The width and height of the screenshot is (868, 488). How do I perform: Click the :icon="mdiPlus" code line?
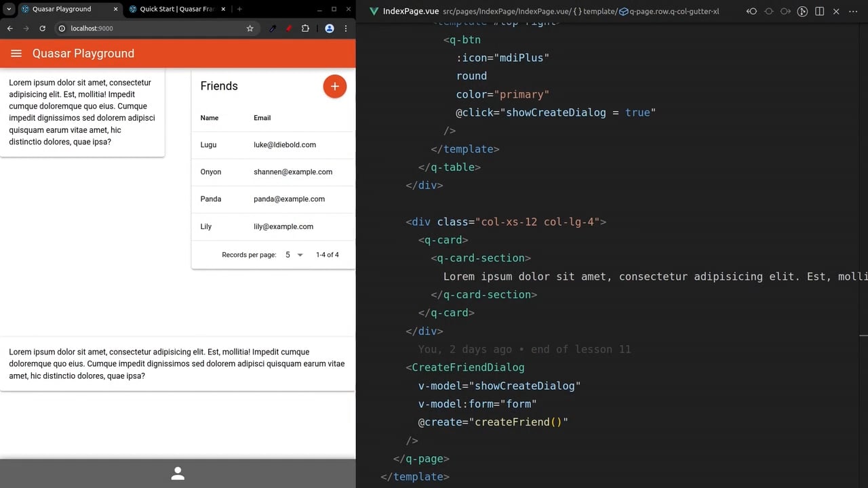502,58
